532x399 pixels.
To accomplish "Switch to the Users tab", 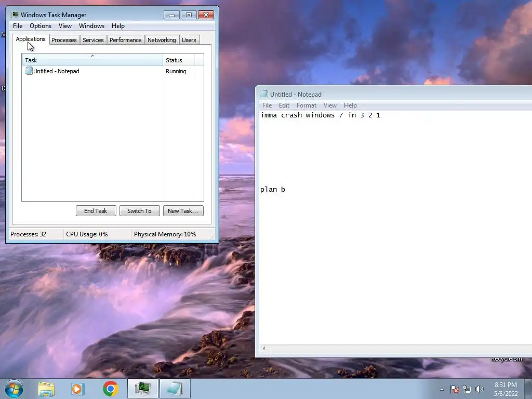I will tap(189, 40).
